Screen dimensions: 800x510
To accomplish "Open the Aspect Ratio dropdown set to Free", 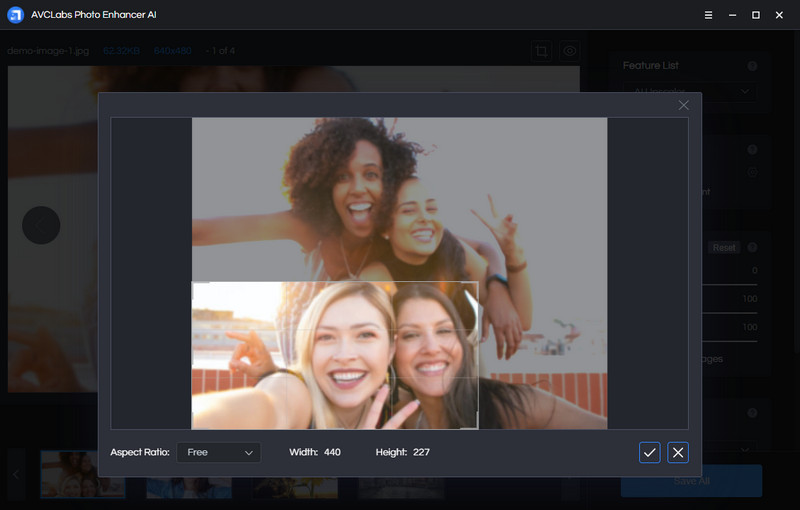I will 219,452.
